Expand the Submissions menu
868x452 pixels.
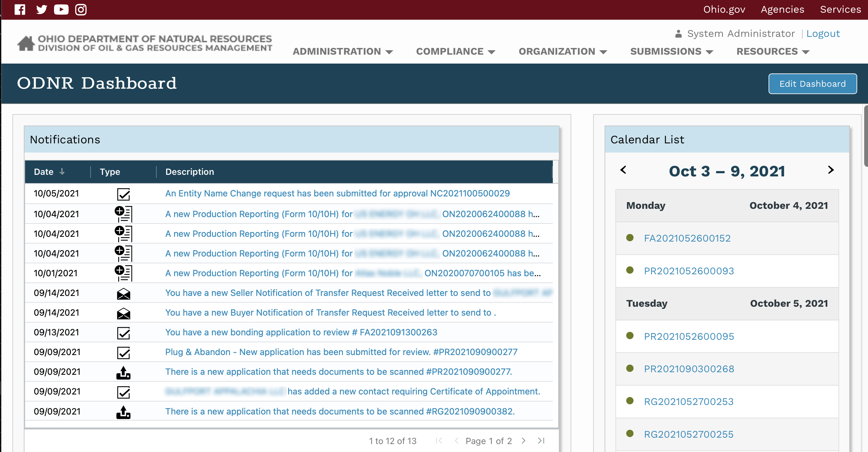click(672, 51)
